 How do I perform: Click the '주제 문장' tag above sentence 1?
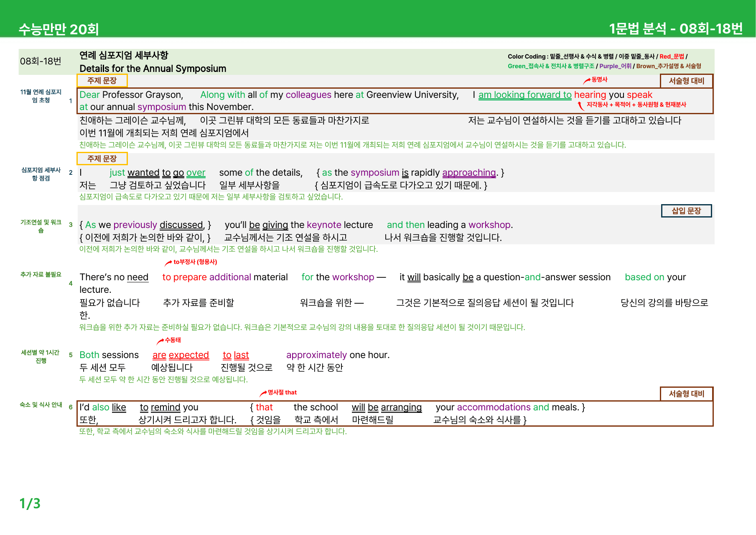click(102, 80)
